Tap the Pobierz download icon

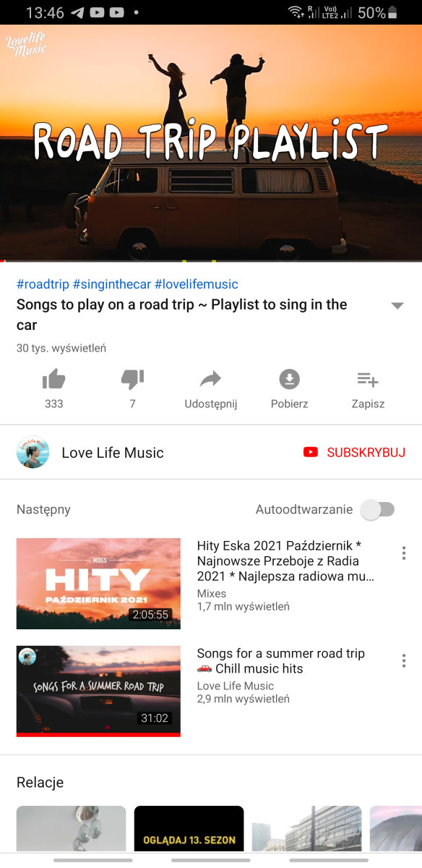click(289, 379)
